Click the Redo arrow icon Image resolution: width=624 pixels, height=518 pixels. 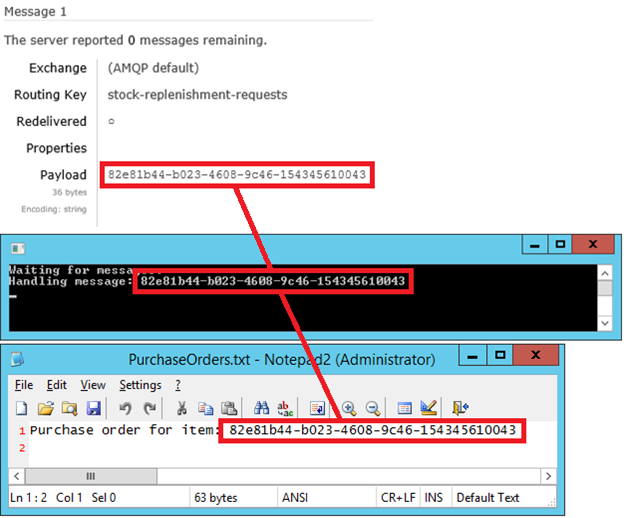(x=149, y=408)
